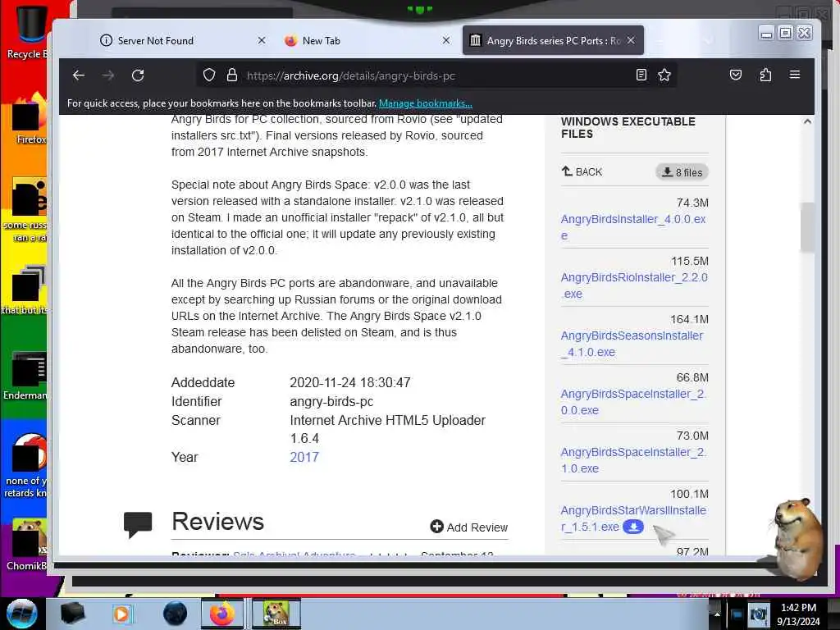
Task: Click the Reviews speech bubble icon
Action: (138, 524)
